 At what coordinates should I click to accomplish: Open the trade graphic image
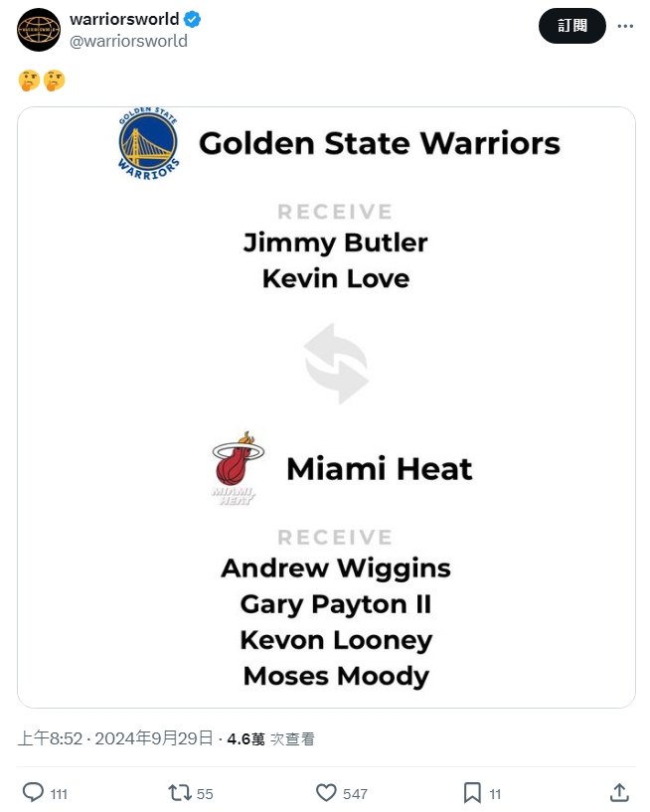(x=326, y=407)
